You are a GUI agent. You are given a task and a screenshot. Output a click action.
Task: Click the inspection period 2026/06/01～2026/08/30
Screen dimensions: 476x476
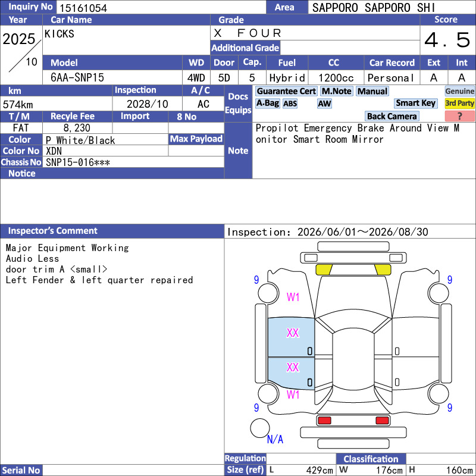pos(362,232)
